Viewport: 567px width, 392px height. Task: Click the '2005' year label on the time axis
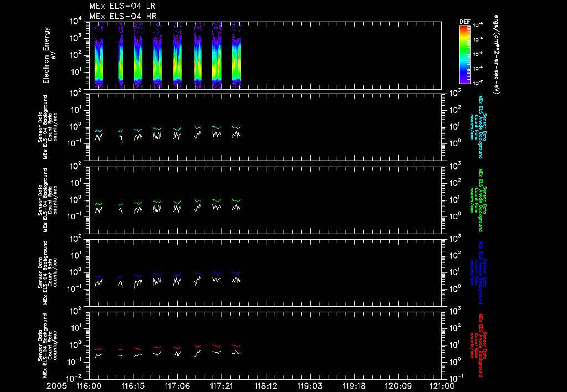tap(56, 386)
